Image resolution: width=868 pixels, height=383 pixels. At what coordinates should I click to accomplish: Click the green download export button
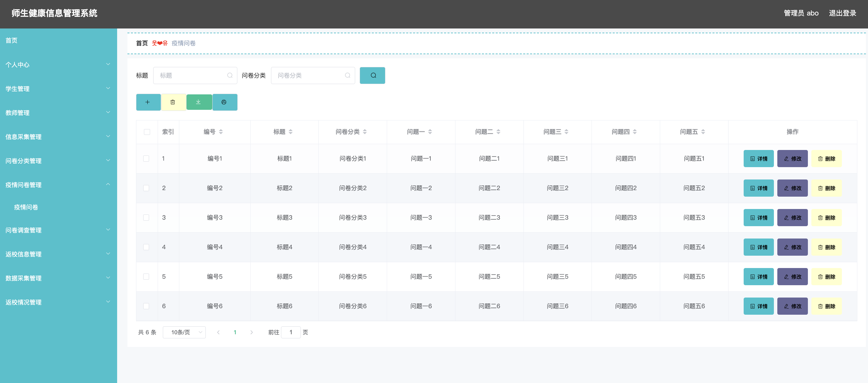pos(199,102)
